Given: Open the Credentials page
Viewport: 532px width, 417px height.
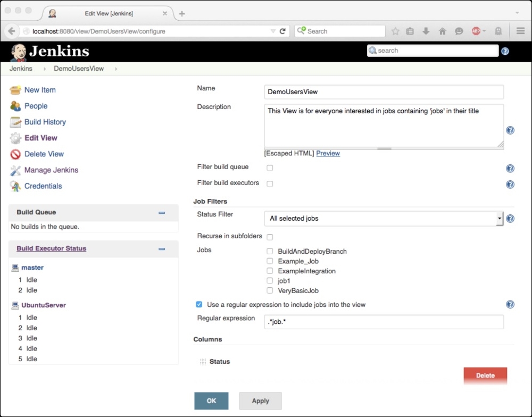Looking at the screenshot, I should pos(43,186).
